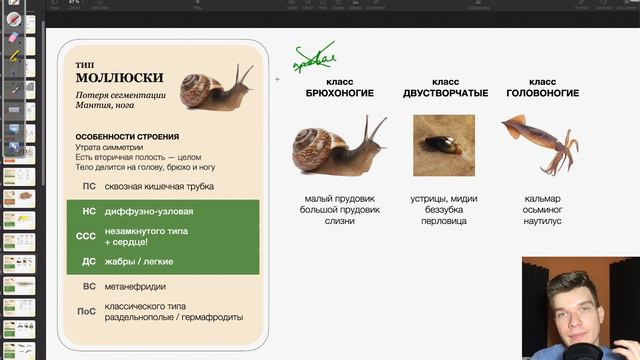Click the Collaborate button in the toolbar
This screenshot has height=360, width=640.
coord(479,4)
